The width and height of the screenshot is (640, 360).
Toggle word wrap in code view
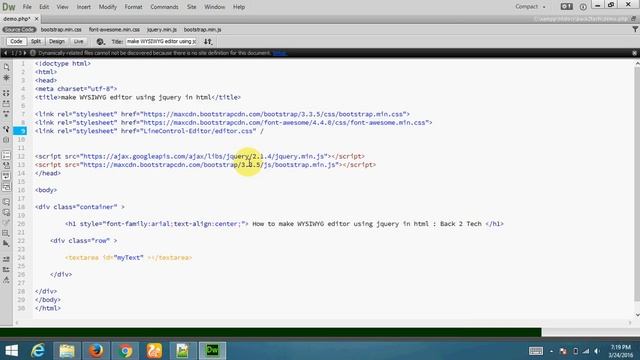point(6,176)
